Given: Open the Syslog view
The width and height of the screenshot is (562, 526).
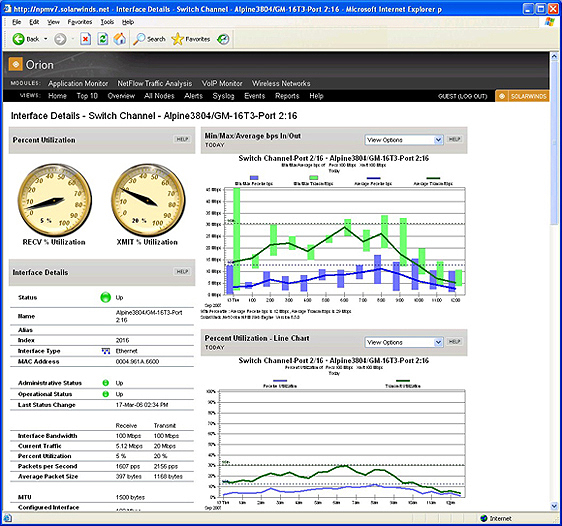Looking at the screenshot, I should [223, 96].
